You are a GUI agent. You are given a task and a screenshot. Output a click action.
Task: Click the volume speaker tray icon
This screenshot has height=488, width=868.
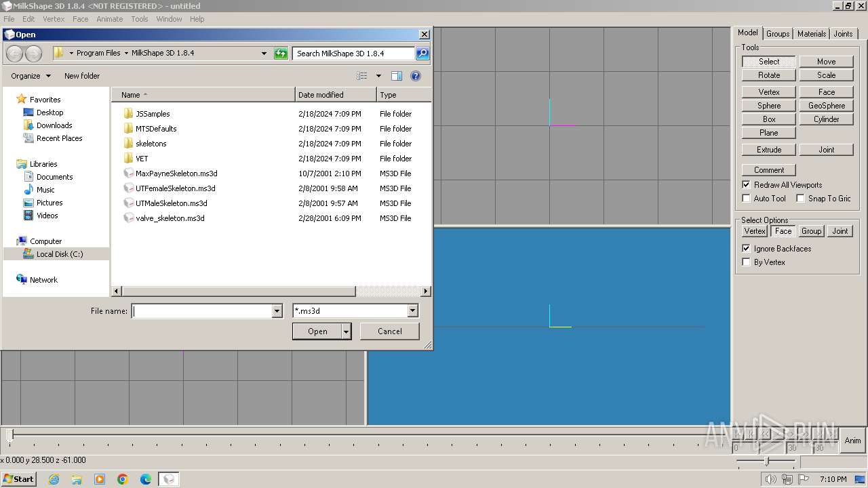click(x=770, y=479)
